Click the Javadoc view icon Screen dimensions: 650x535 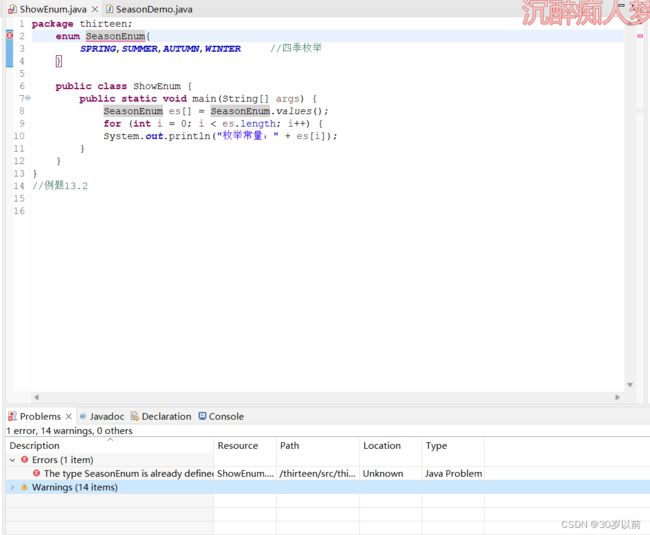tap(83, 416)
